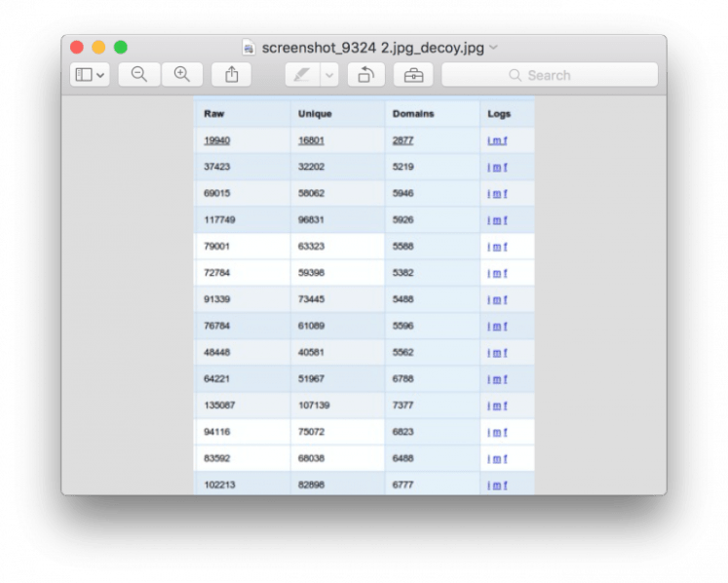
Task: Open the Share button in the toolbar
Action: 231,75
